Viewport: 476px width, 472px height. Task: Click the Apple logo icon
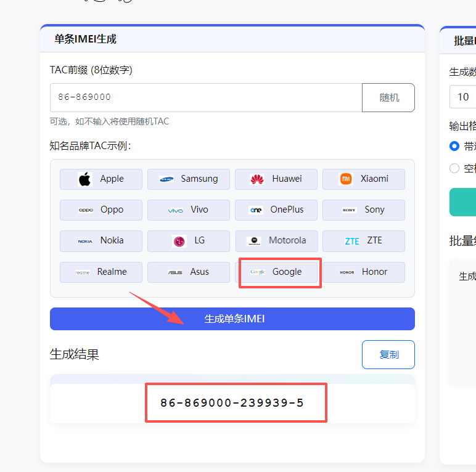(84, 179)
